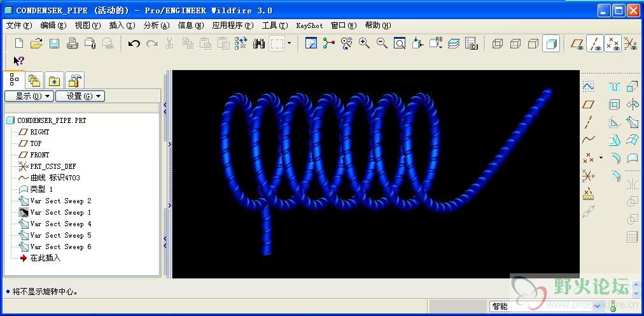Switch to Shading display mode
644x316 pixels.
point(550,43)
